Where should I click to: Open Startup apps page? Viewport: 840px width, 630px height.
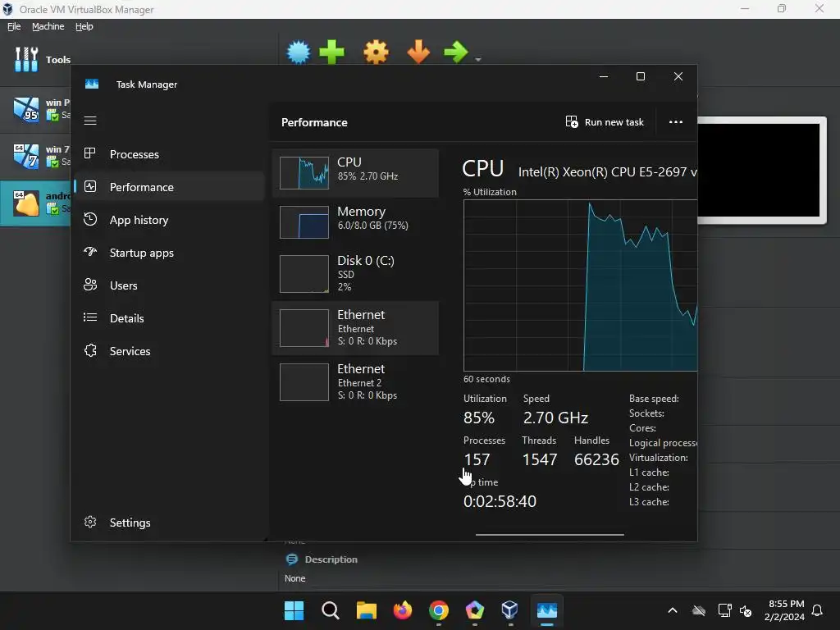(x=170, y=253)
